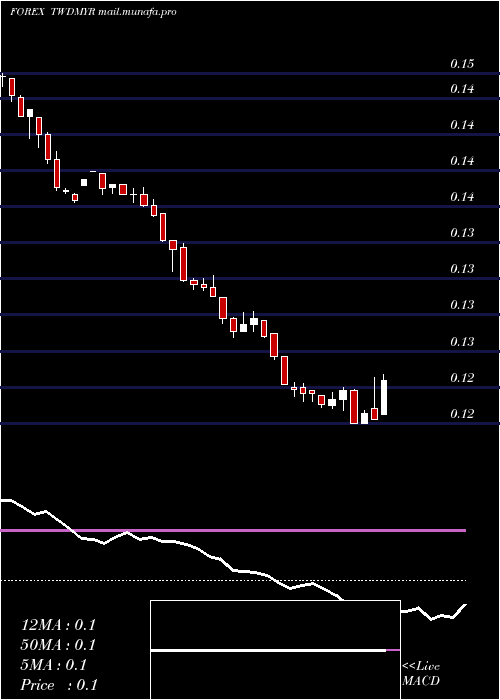Click the white signal line inside the MACD box
This screenshot has width=500, height=700.
[268, 650]
